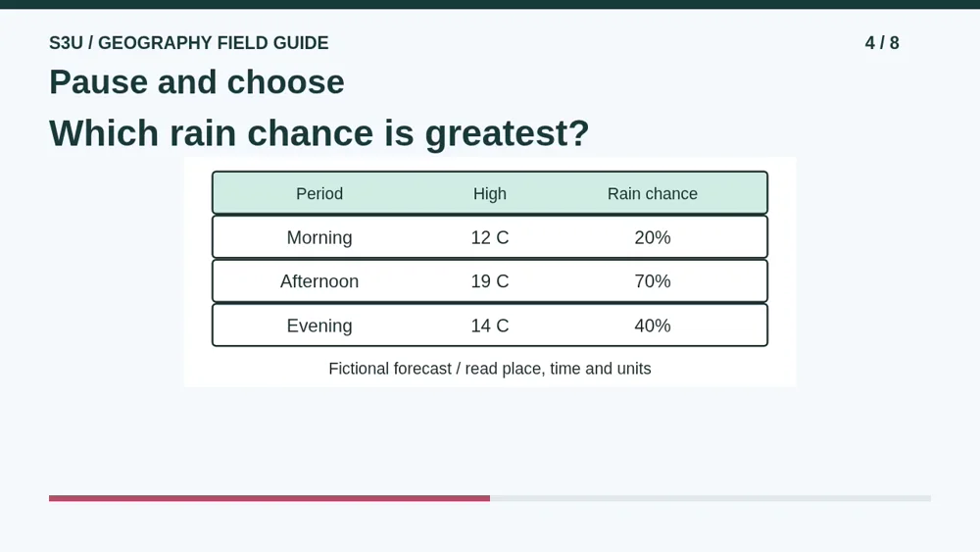Click the fictional forecast caption
Screen dimensions: 980x552
point(490,369)
